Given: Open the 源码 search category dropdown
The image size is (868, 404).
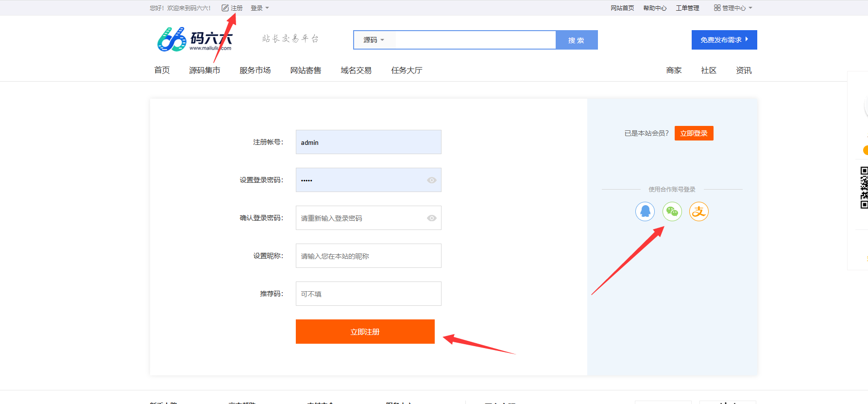Looking at the screenshot, I should [374, 40].
